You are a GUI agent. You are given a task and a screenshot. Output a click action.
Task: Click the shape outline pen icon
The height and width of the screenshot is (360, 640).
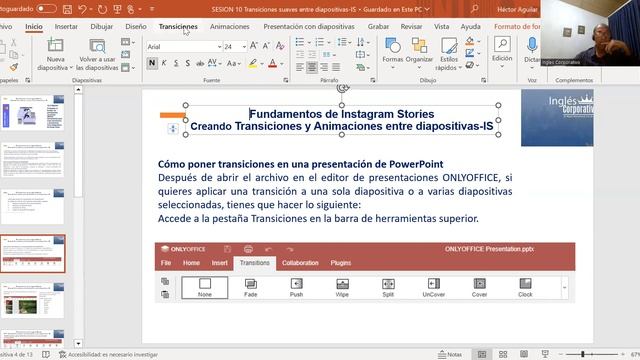point(469,53)
